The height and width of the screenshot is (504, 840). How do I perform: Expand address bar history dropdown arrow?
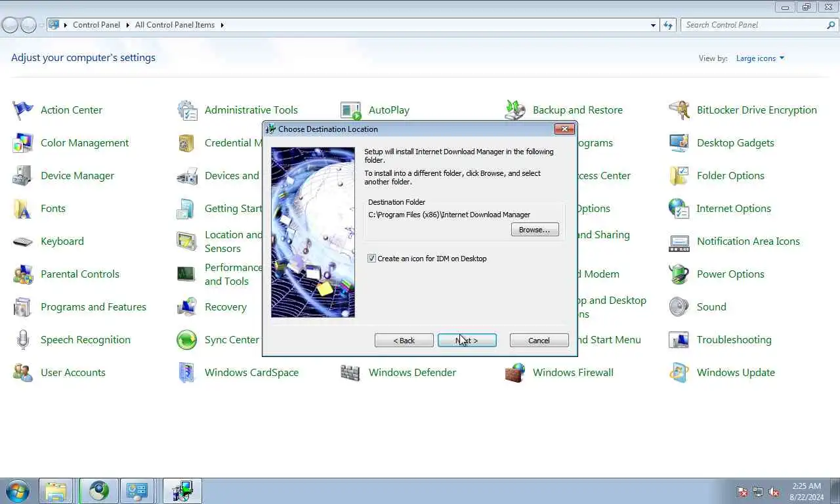click(653, 25)
